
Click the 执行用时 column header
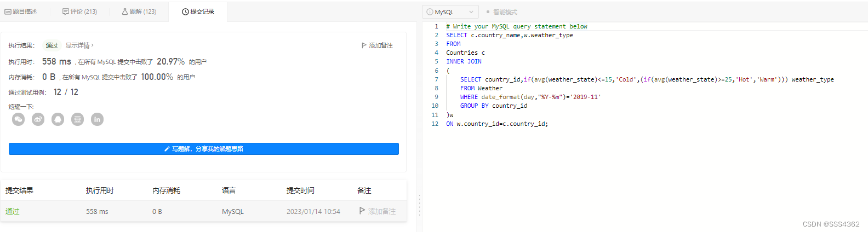(100, 190)
